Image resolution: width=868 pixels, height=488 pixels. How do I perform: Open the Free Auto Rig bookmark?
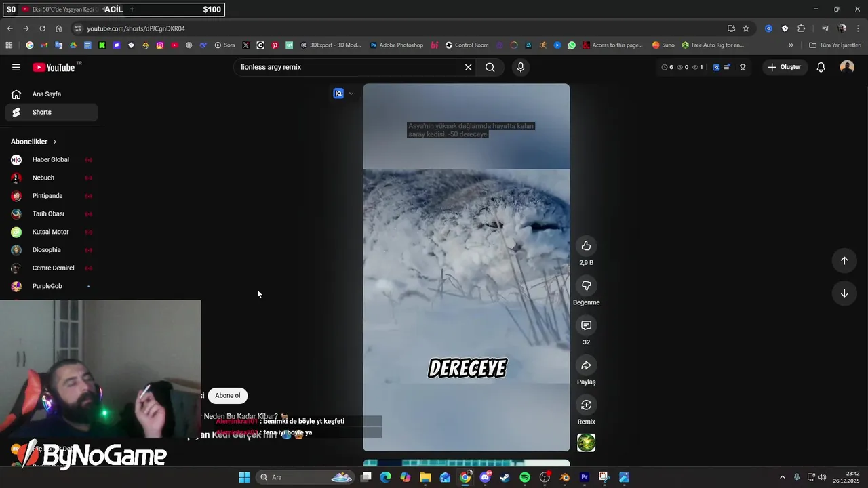coord(713,45)
